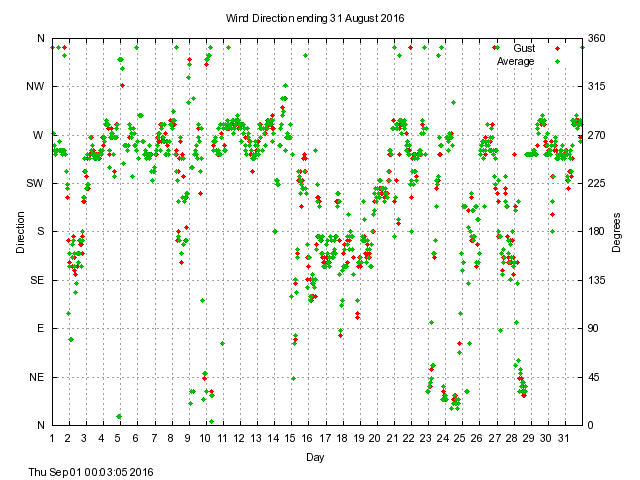Click the 'S' direction axis label
Image resolution: width=640 pixels, height=480 pixels.
tap(40, 231)
